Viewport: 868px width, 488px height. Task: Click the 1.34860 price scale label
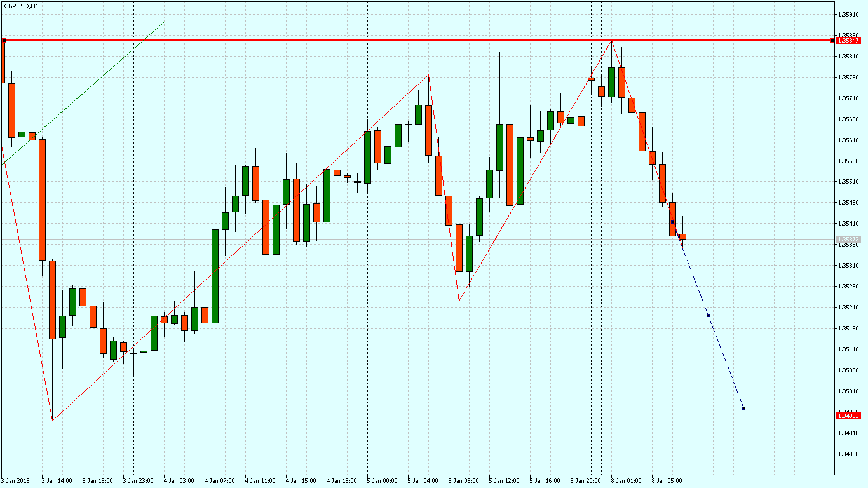[x=850, y=454]
